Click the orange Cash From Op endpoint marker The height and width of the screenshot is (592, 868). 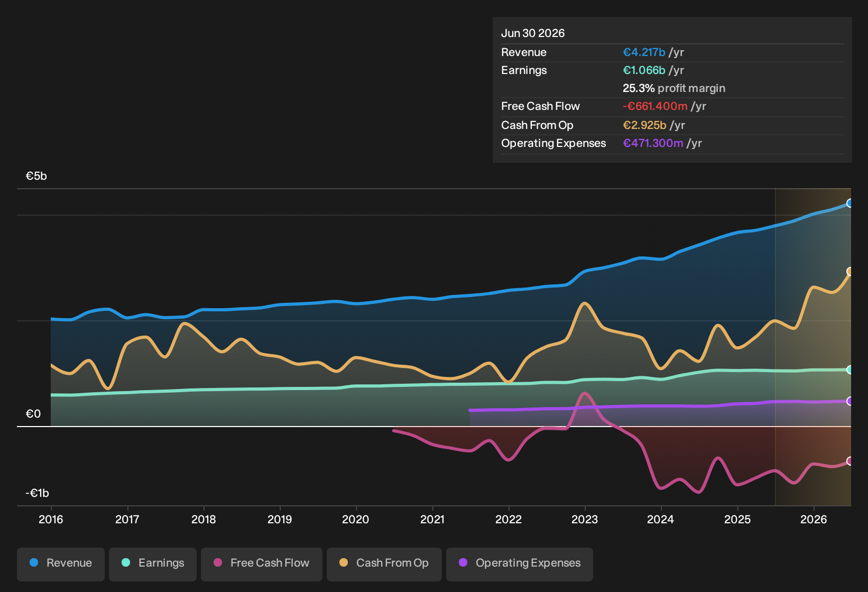coord(849,272)
